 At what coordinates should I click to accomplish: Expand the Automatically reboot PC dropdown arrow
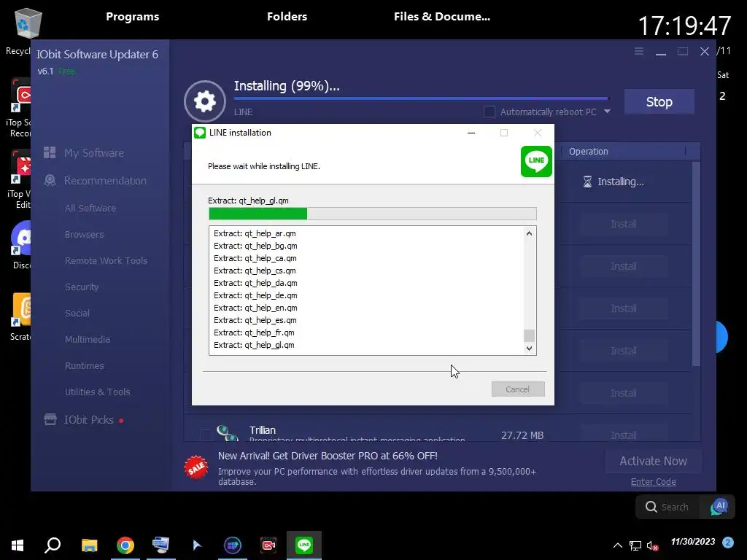click(607, 112)
